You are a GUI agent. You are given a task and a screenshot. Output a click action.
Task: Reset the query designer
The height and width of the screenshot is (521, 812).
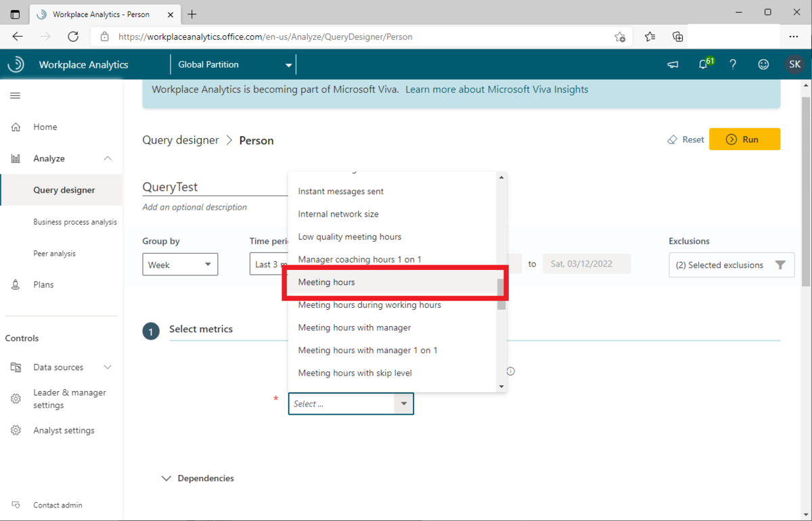point(685,139)
